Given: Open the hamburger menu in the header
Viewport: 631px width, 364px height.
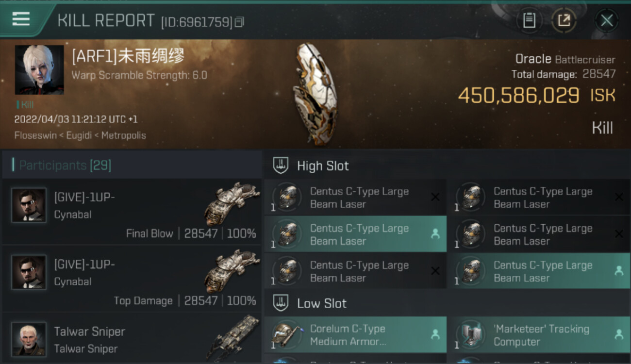Looking at the screenshot, I should (x=21, y=19).
